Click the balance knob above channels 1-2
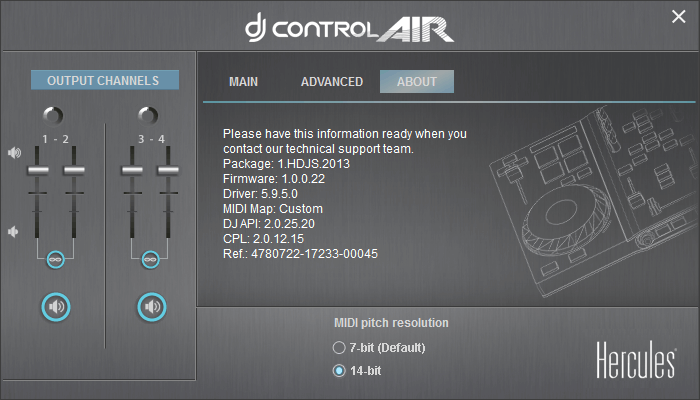700x400 pixels. (53, 116)
